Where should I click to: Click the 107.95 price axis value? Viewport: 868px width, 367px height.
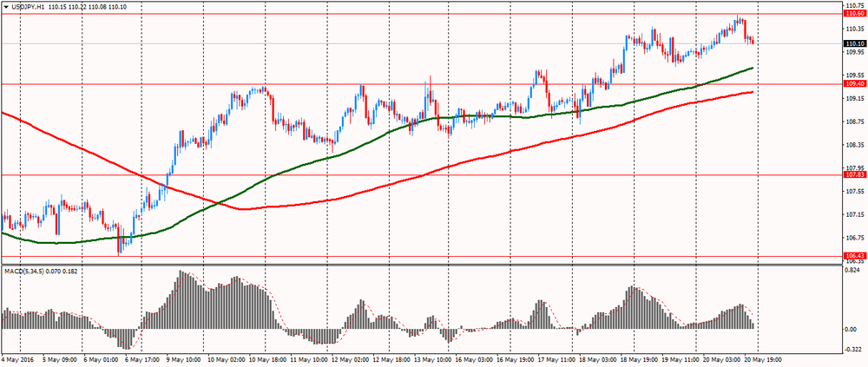click(x=854, y=167)
